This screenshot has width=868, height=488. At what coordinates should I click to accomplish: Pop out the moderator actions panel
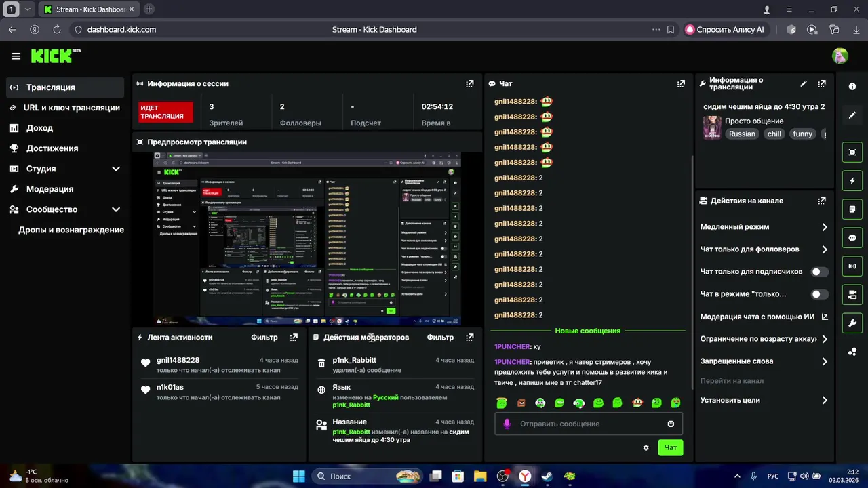(x=469, y=337)
